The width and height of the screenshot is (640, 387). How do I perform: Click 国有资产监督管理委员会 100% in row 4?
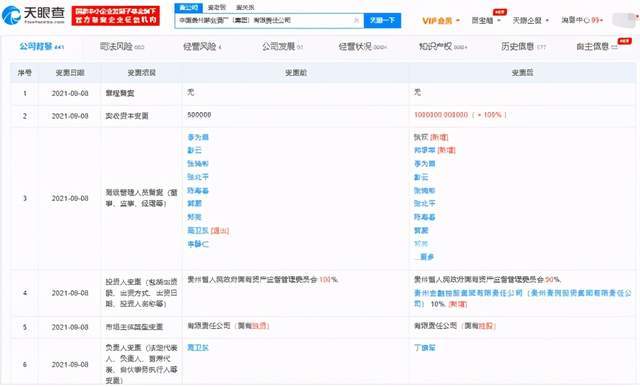pos(263,280)
